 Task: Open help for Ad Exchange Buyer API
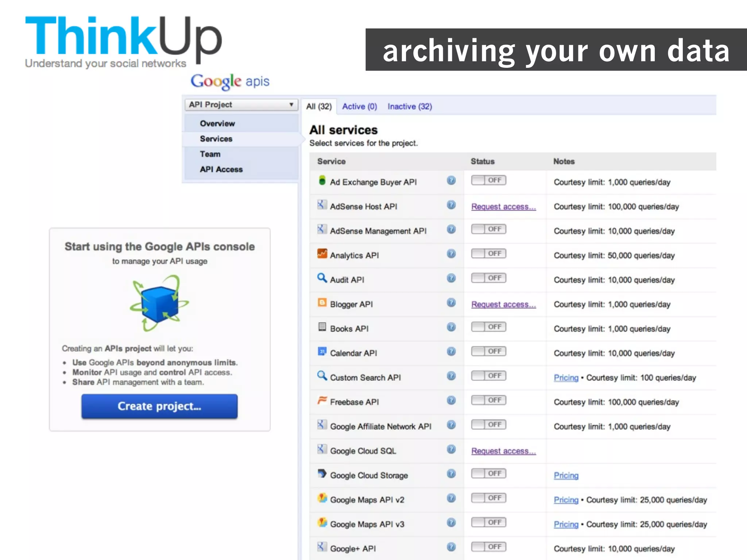tap(451, 180)
